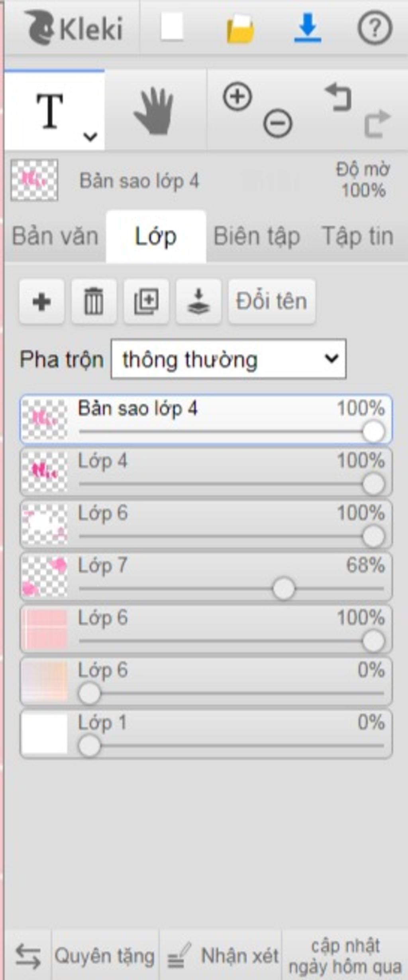Click the Quyên tặng donate button
Screen dimensions: 408x980
[x=105, y=956]
